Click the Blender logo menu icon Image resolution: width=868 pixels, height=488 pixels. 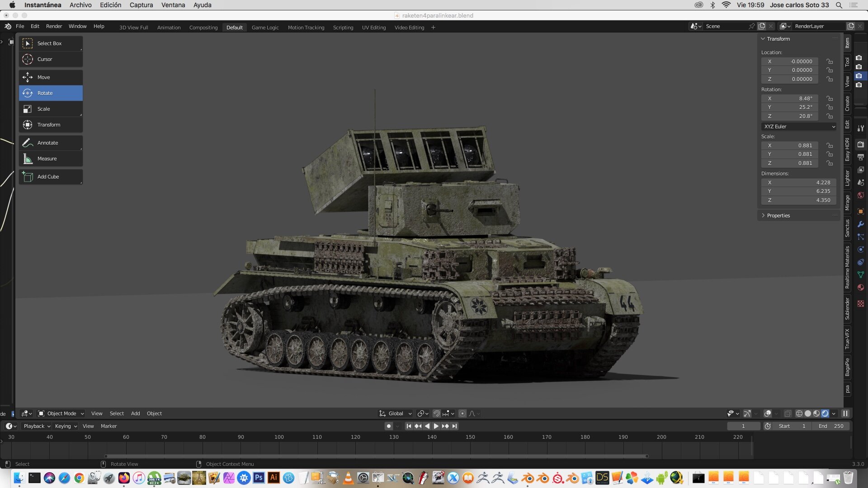pyautogui.click(x=8, y=26)
